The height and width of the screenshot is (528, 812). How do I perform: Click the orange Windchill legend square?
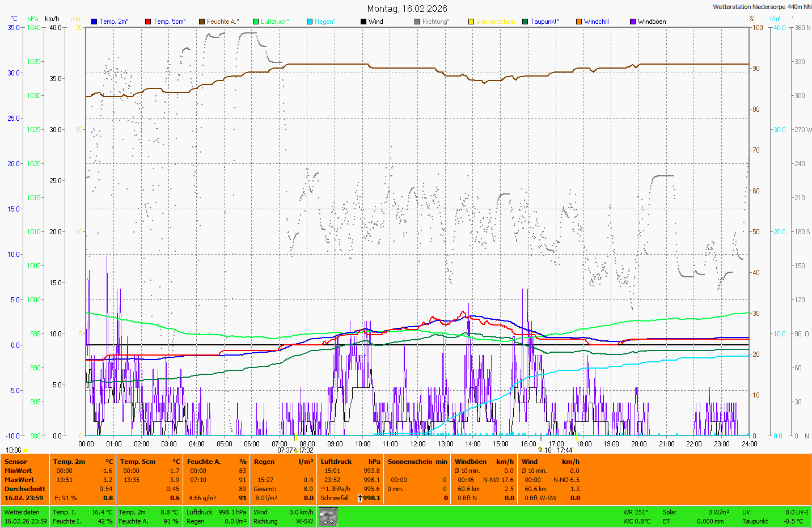(579, 22)
